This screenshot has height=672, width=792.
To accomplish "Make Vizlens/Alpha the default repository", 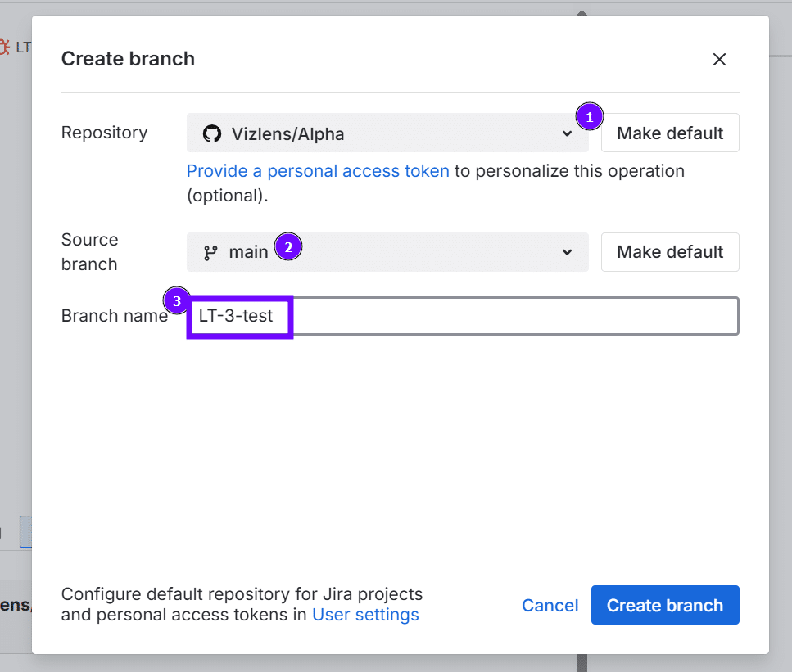I will coord(669,133).
